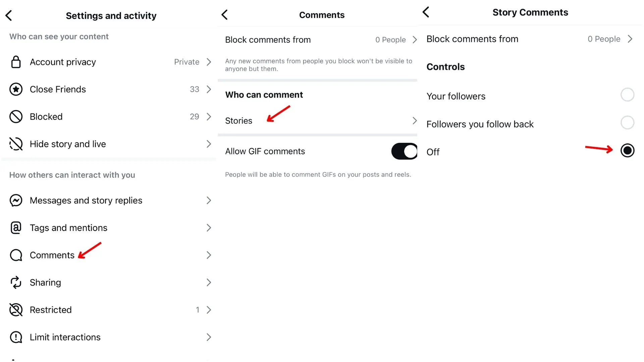This screenshot has height=362, width=644.
Task: Open the Stories chevron under Who can comment
Action: pos(415,121)
